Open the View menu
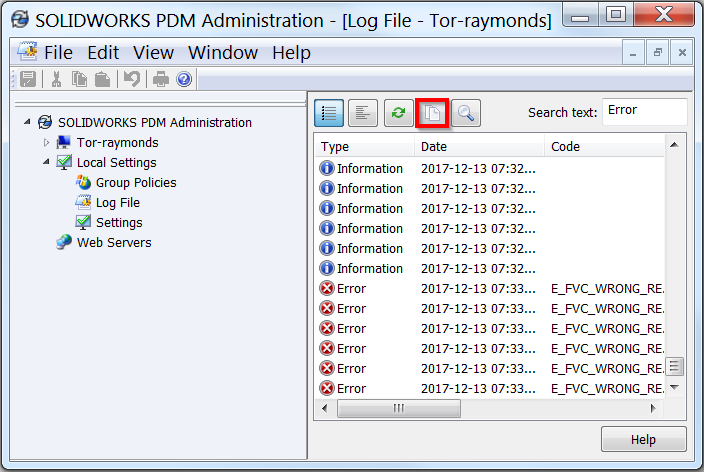Viewport: 704px width, 472px height. [154, 53]
